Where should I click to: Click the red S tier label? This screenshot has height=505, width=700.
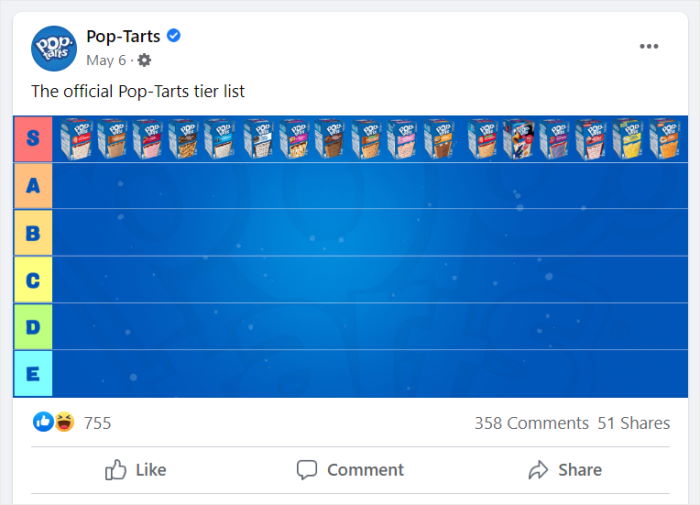(x=32, y=139)
